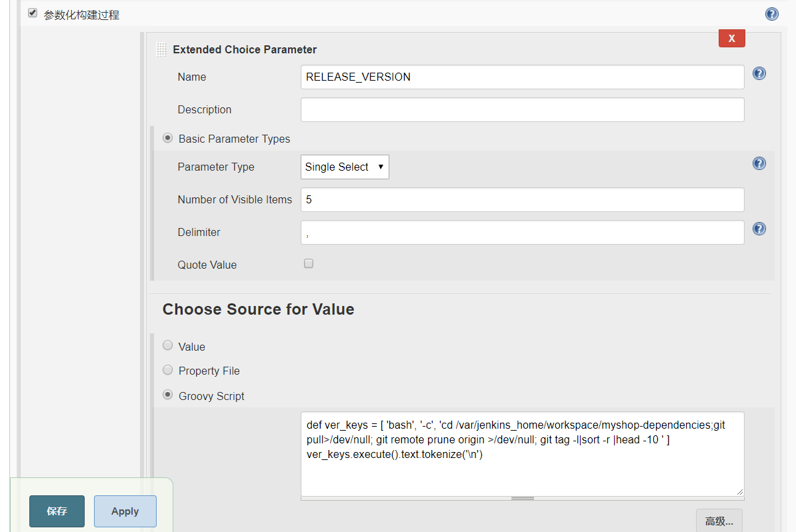Delete Extended Choice Parameter with red X
The width and height of the screenshot is (796, 532).
coord(731,39)
